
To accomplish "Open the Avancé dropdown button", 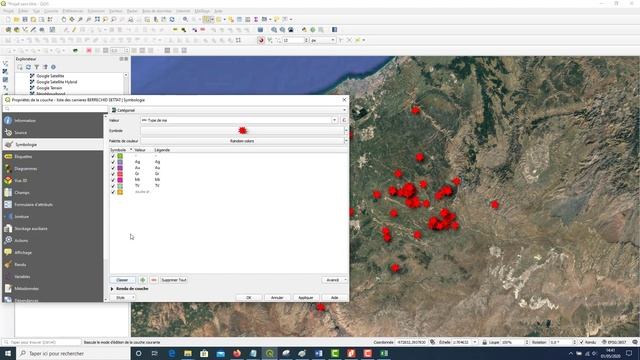I will (335, 280).
